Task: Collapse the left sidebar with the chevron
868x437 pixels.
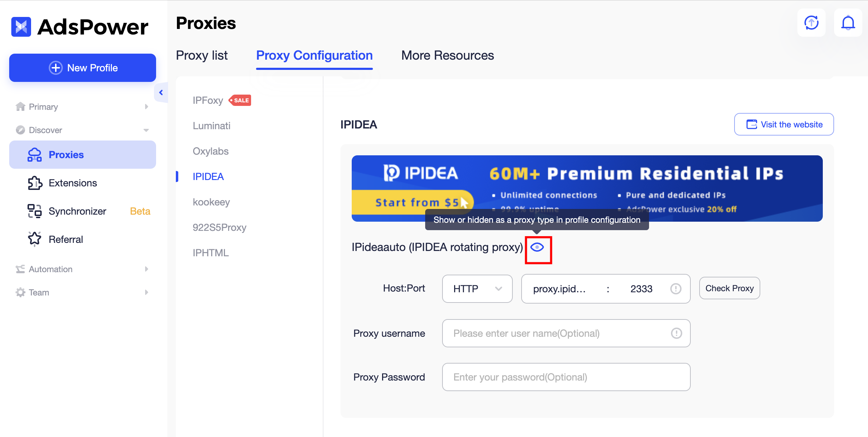Action: point(161,92)
